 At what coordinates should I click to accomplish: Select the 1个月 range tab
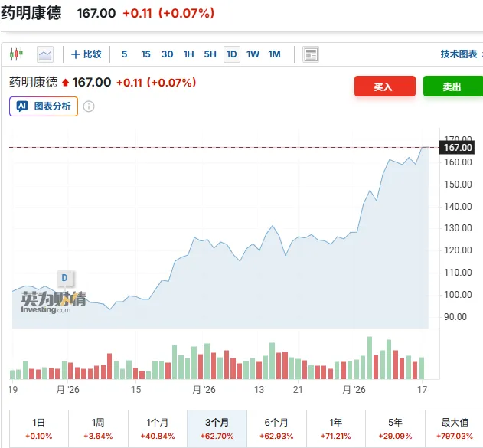[x=158, y=429]
